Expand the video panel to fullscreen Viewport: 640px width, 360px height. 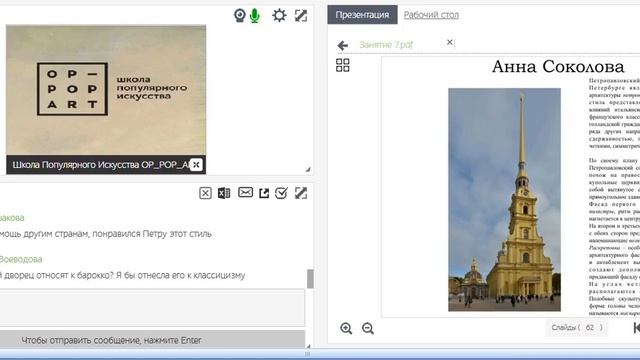point(301,16)
